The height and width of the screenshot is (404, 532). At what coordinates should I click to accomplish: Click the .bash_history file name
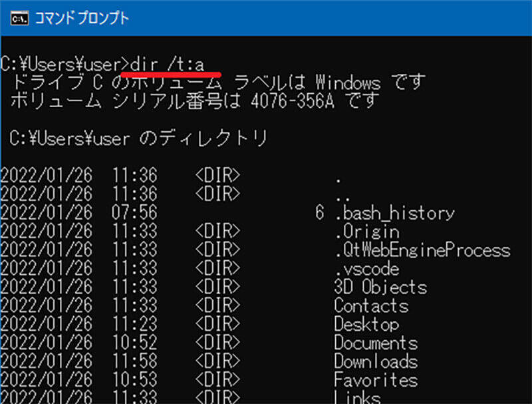(x=394, y=213)
